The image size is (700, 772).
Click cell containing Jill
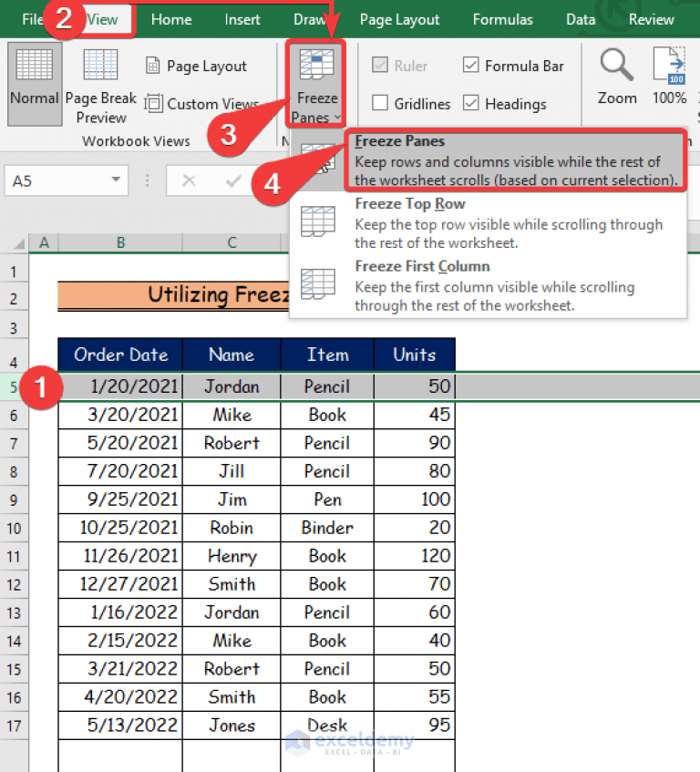(232, 471)
